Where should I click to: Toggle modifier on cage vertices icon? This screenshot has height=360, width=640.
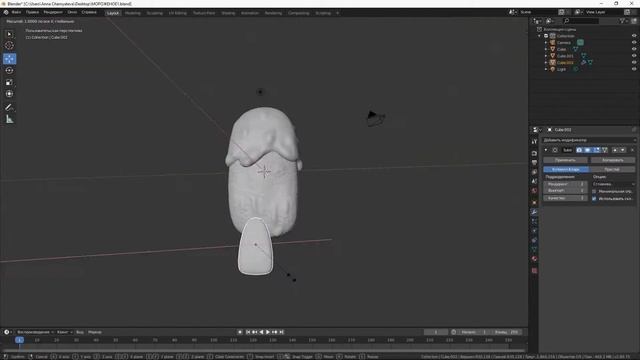pyautogui.click(x=604, y=150)
